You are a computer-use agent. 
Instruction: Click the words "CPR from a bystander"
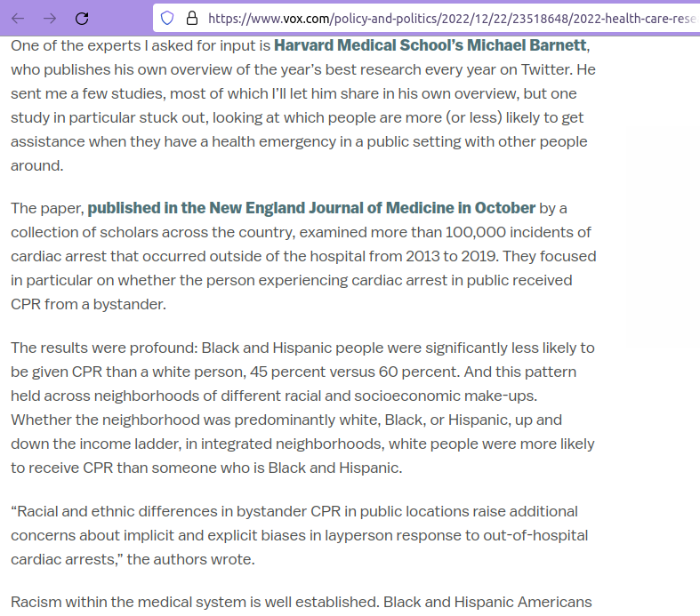pyautogui.click(x=88, y=304)
